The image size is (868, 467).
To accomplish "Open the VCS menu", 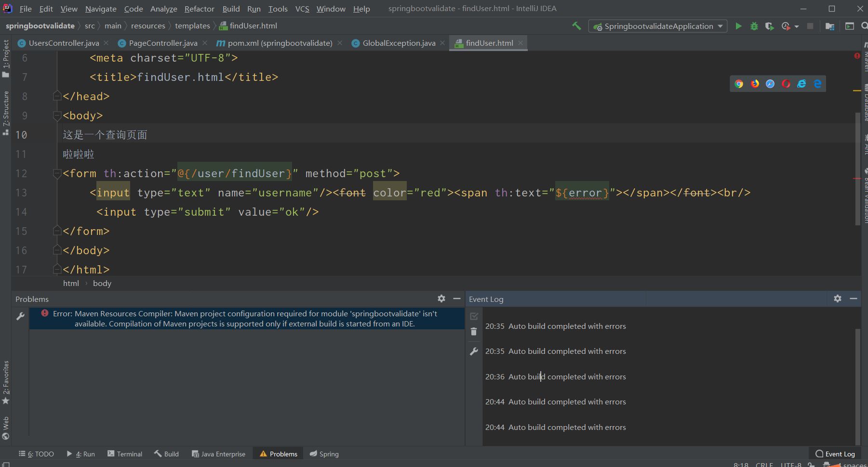I will pyautogui.click(x=302, y=9).
